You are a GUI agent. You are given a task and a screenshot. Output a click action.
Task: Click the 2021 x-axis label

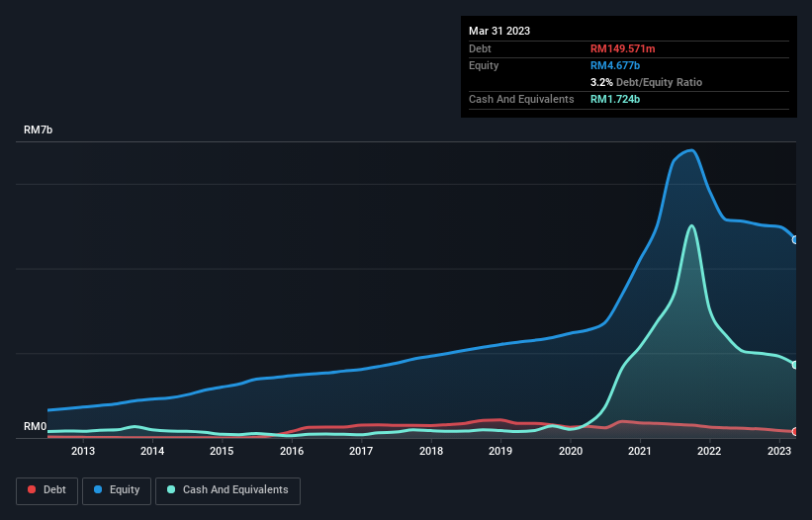[x=640, y=451]
